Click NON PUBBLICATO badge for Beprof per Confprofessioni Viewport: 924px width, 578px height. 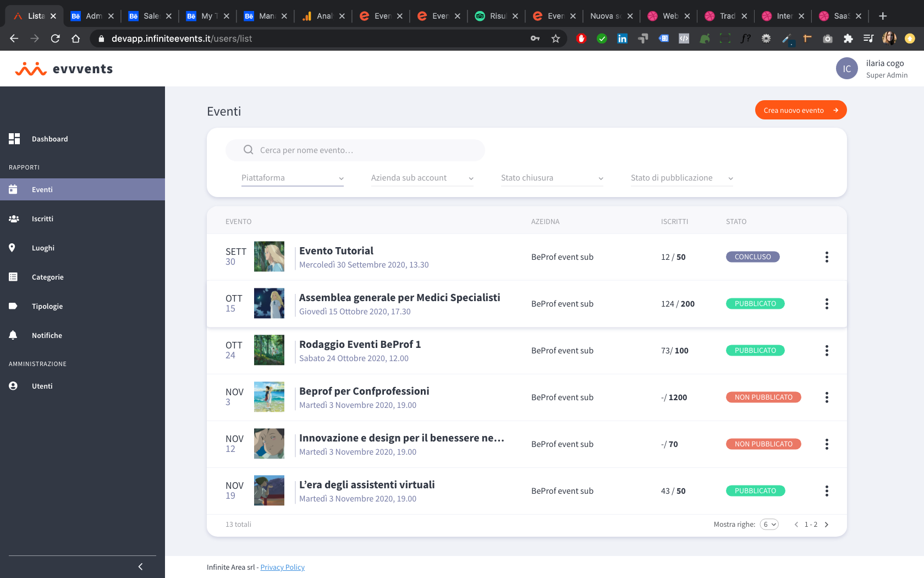click(x=763, y=397)
